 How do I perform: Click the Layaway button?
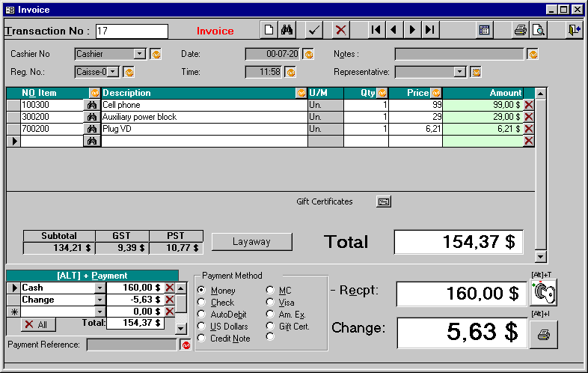coord(251,242)
